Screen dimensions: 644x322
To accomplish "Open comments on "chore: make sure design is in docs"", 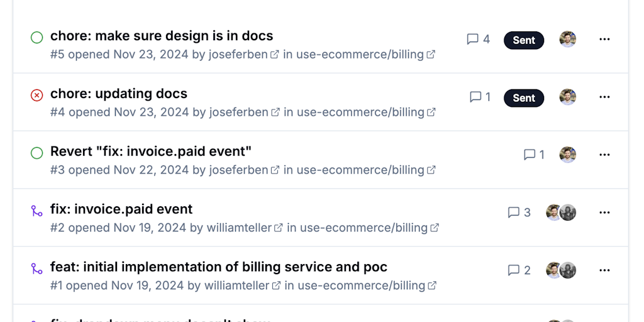I will pyautogui.click(x=478, y=39).
